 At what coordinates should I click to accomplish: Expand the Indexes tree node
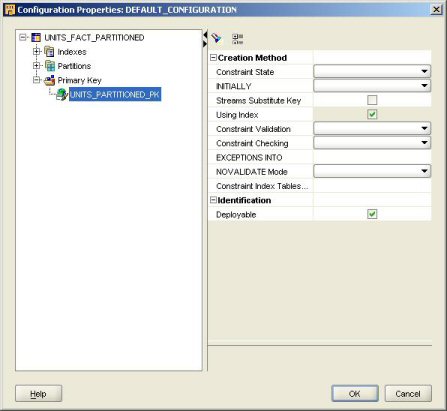pos(36,52)
